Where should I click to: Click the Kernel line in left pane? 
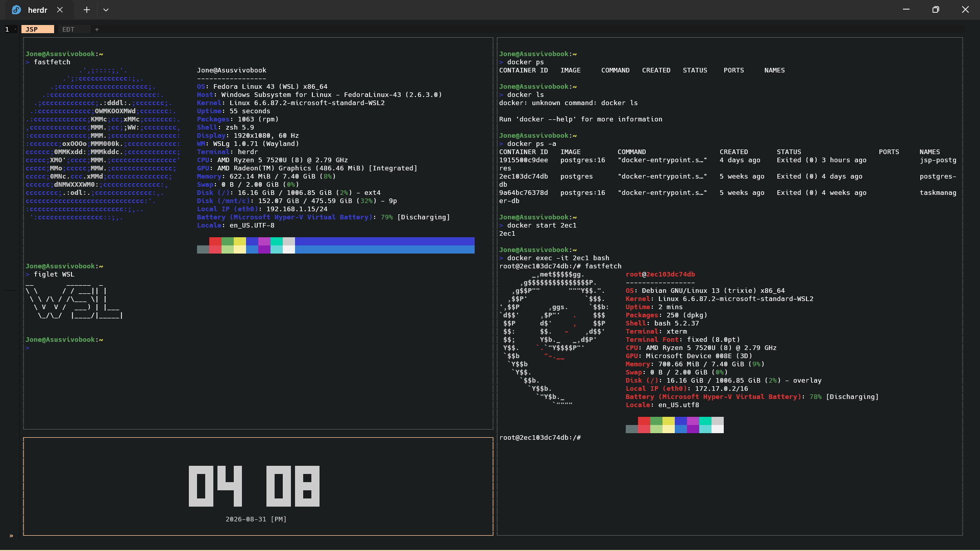pos(291,103)
